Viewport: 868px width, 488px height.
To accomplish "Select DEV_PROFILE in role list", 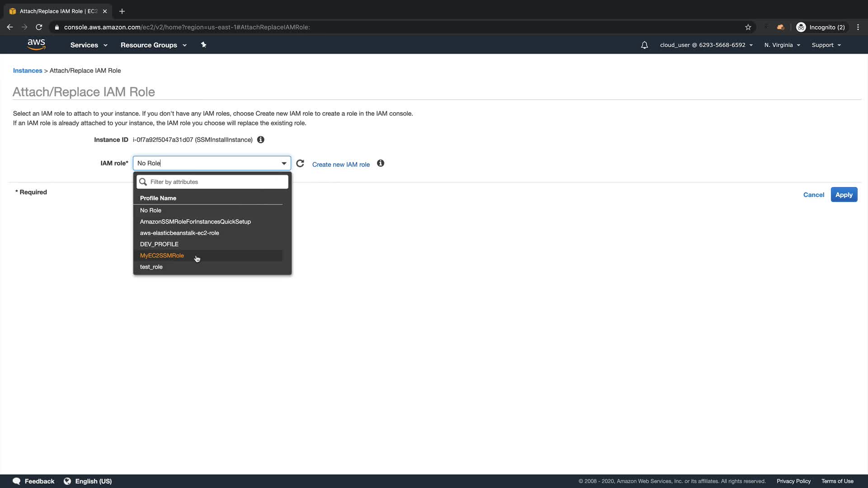I will tap(159, 244).
